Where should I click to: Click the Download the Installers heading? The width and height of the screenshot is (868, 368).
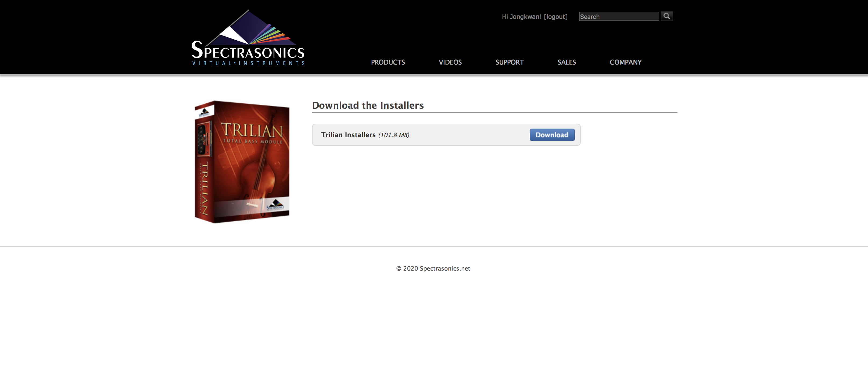click(368, 105)
